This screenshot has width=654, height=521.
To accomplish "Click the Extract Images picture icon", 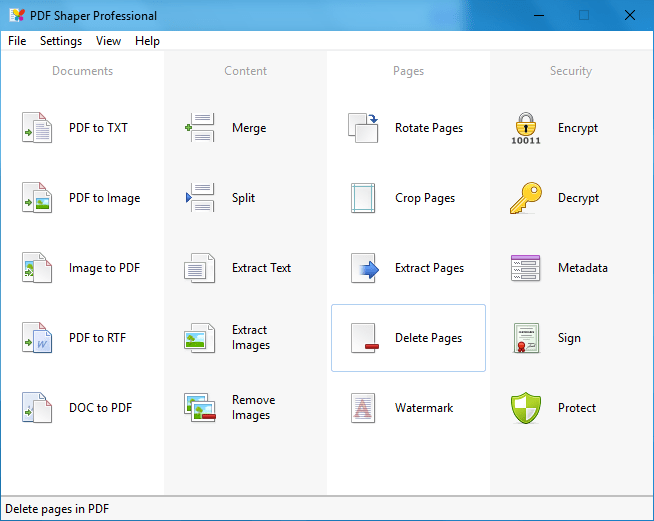I will (200, 338).
